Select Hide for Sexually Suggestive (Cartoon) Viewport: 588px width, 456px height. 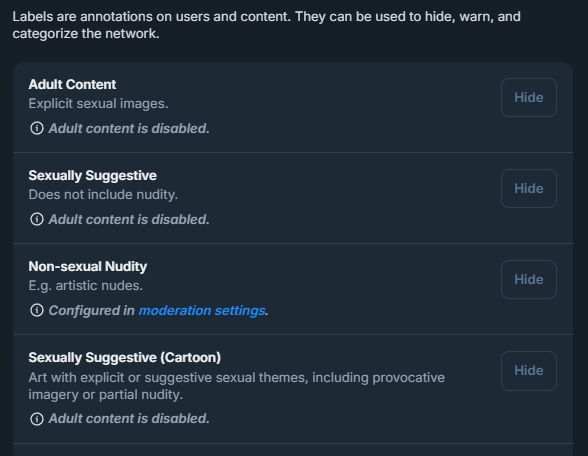click(529, 370)
